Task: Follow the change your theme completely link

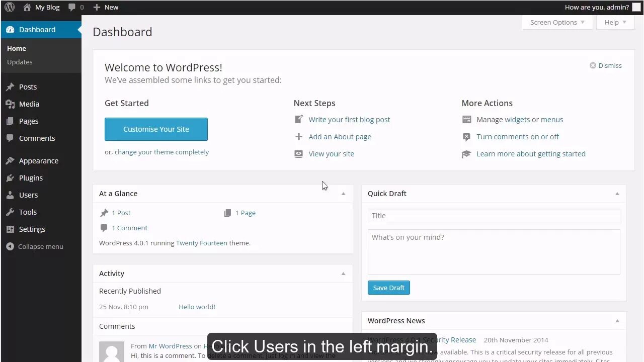Action: [x=162, y=152]
